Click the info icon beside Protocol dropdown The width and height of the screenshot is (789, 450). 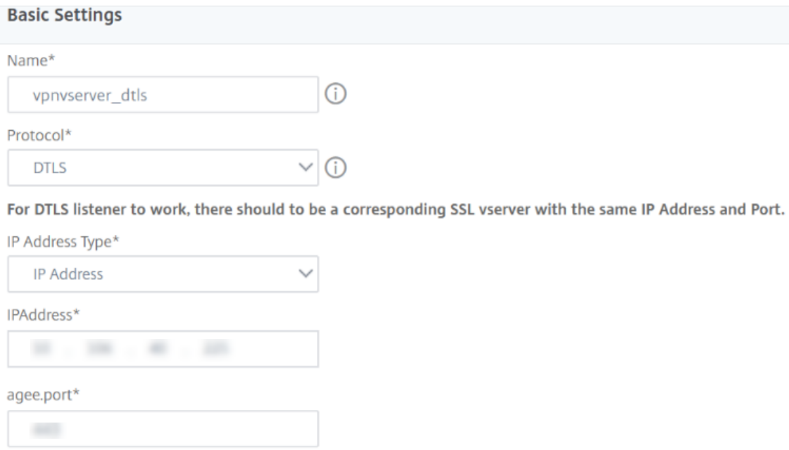(336, 169)
